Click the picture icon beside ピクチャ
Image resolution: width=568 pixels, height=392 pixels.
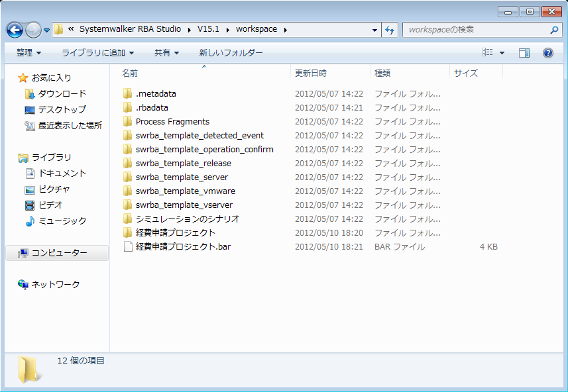30,189
